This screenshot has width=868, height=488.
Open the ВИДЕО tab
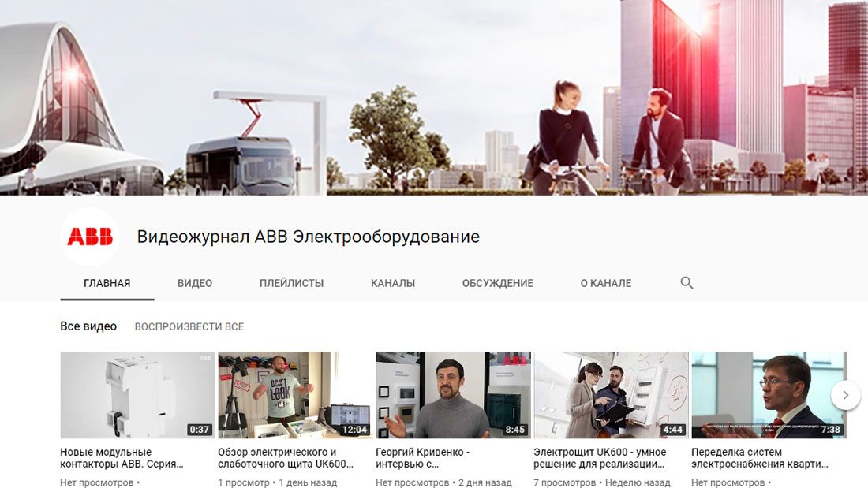pos(195,283)
